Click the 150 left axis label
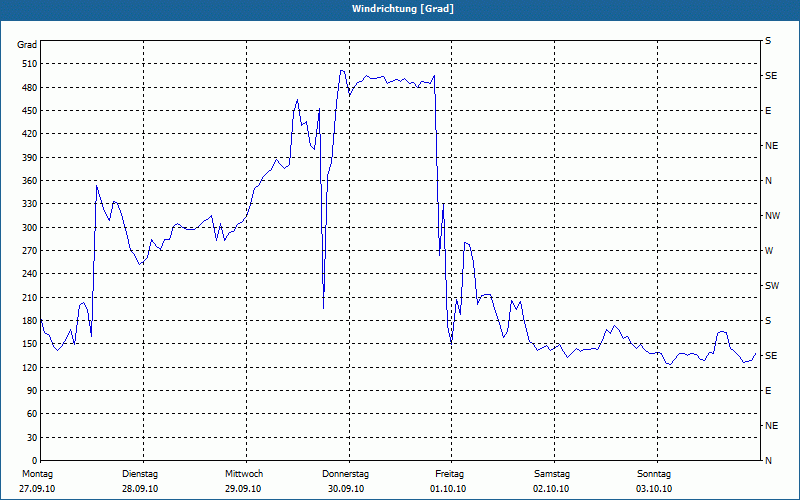The height and width of the screenshot is (500, 800). pos(30,344)
